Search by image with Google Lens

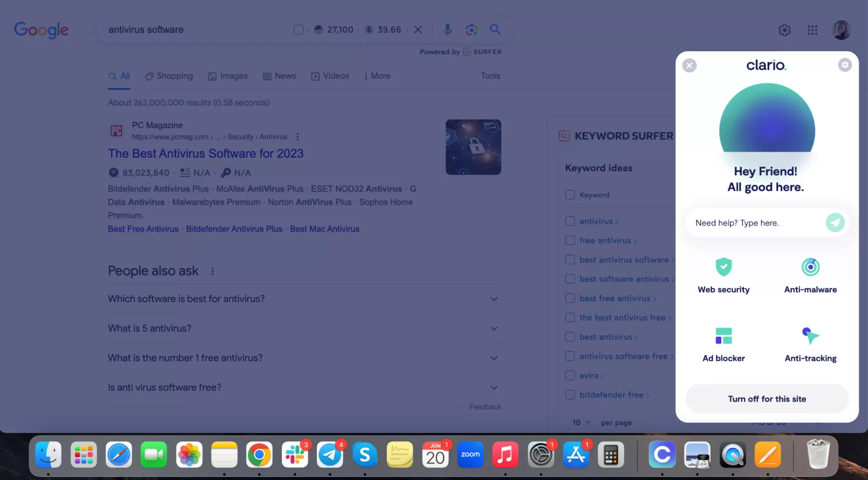coord(471,30)
